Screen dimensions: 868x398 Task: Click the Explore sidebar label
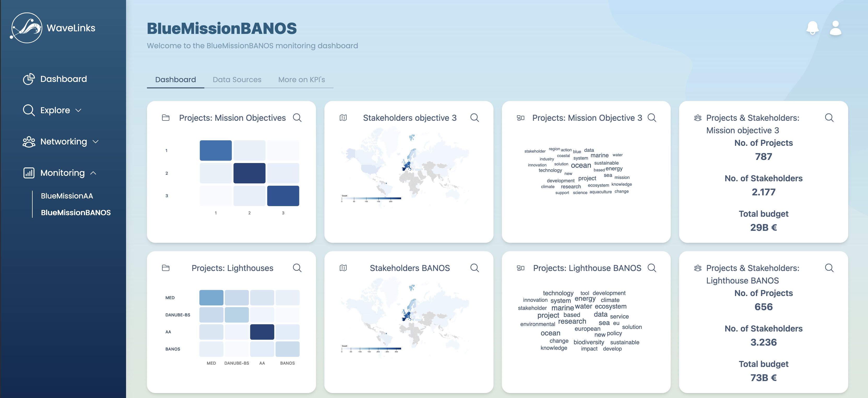(x=55, y=110)
